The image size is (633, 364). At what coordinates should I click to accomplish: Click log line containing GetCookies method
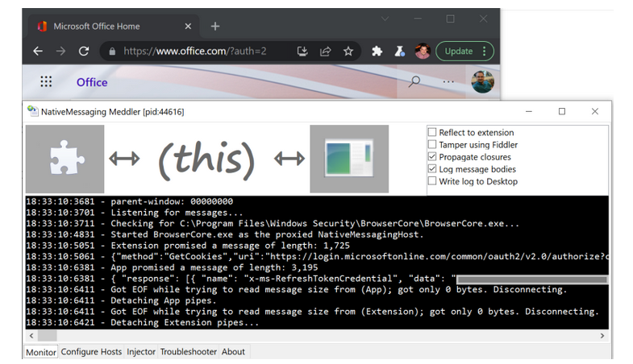click(x=318, y=256)
